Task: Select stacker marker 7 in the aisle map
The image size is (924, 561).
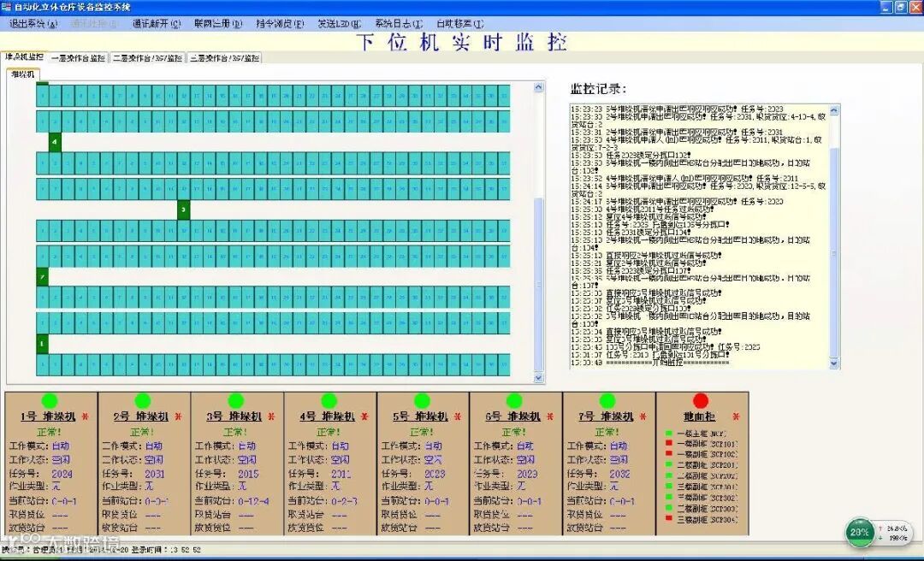Action: point(42,277)
